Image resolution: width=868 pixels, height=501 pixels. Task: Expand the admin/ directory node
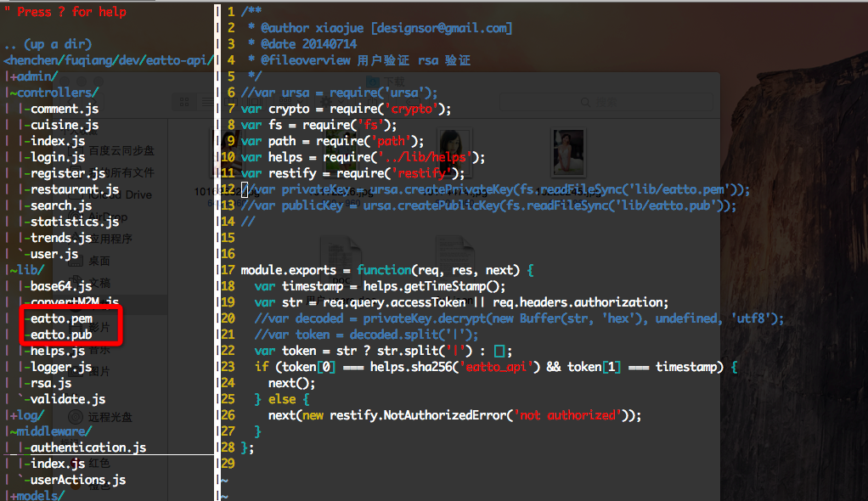point(34,76)
